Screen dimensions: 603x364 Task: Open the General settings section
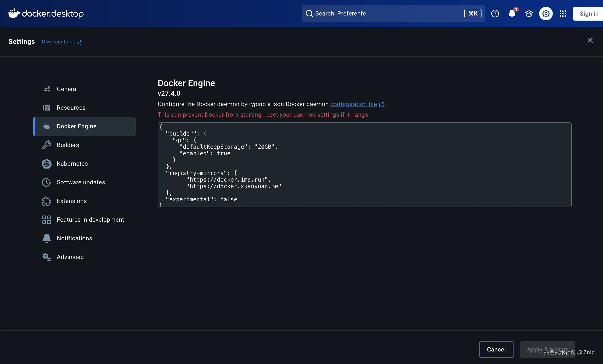tap(67, 89)
